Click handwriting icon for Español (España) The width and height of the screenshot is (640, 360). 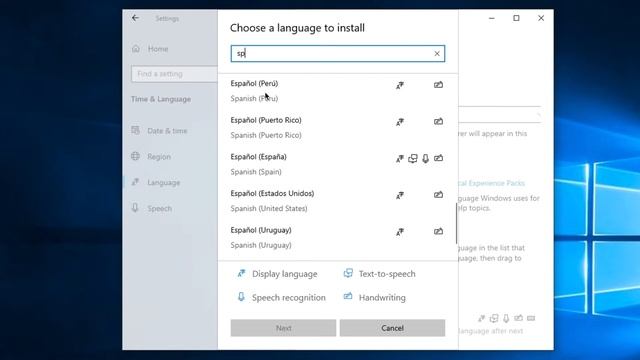pos(438,158)
